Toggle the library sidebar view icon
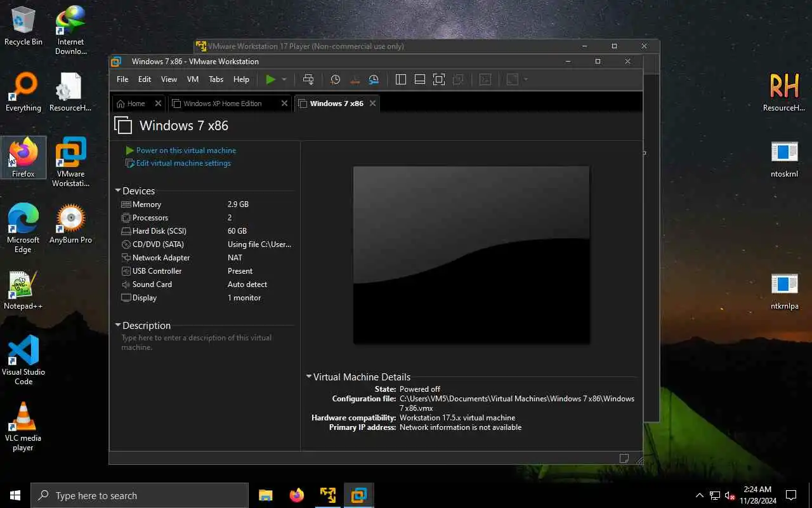The height and width of the screenshot is (508, 812). tap(401, 79)
